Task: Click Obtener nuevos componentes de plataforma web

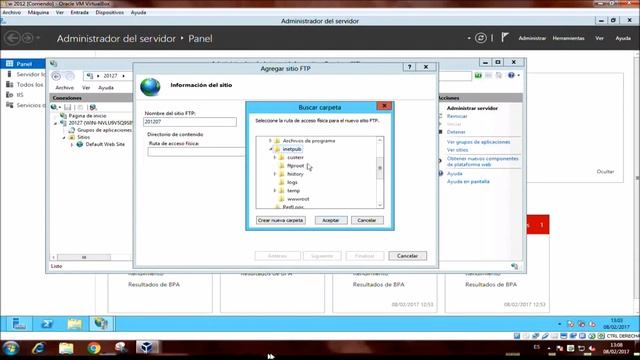Action: point(482,161)
